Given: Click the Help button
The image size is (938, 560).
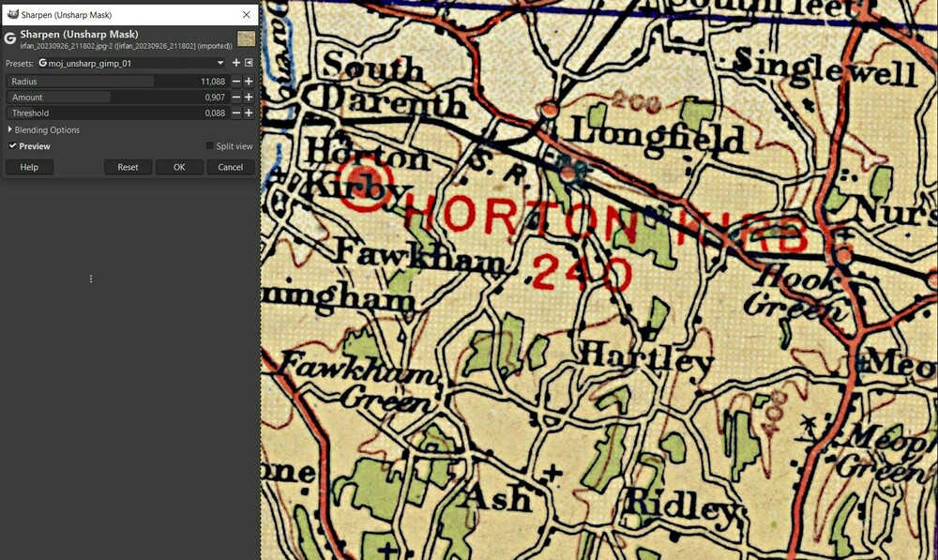Looking at the screenshot, I should tap(29, 167).
